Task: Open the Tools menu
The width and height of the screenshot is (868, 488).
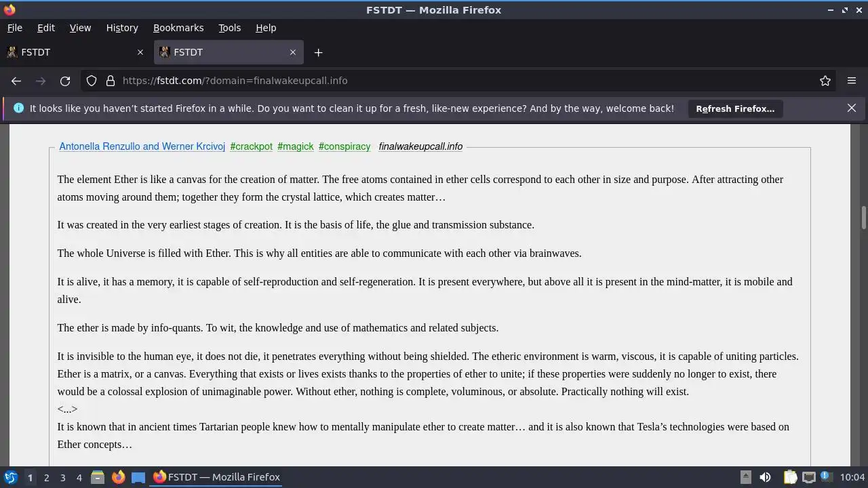Action: [229, 28]
